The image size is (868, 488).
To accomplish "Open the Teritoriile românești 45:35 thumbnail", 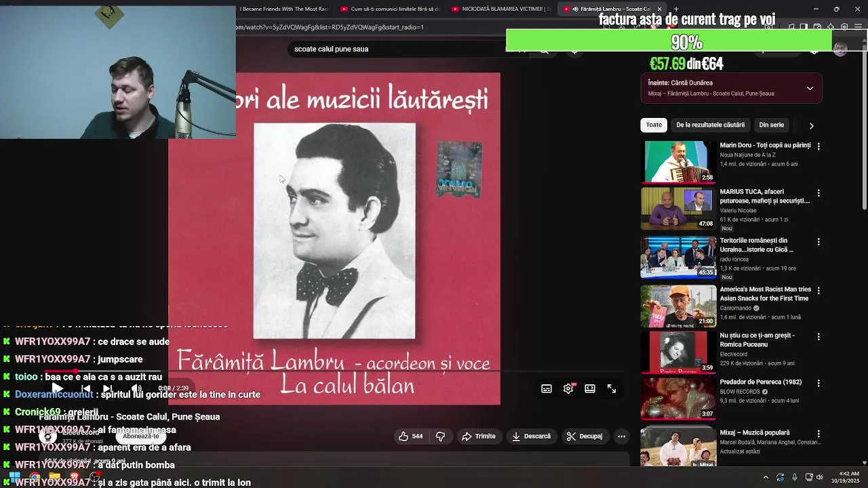I will tap(678, 258).
